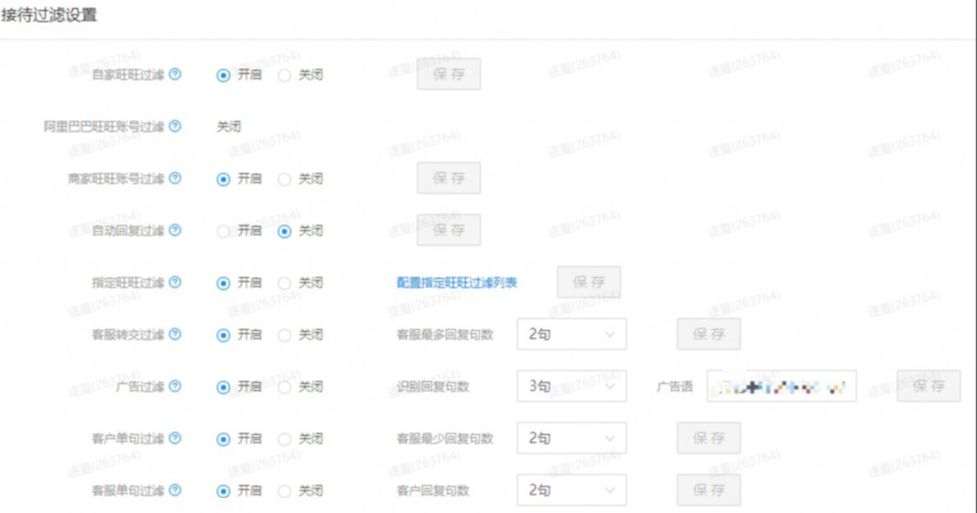The width and height of the screenshot is (977, 513).
Task: Click 保存 button in 客服转交过滤 row
Action: click(x=709, y=334)
